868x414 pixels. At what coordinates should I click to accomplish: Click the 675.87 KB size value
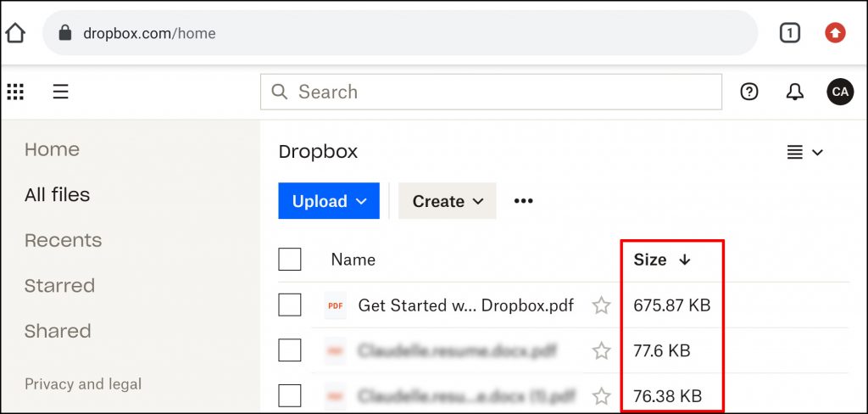(x=672, y=305)
